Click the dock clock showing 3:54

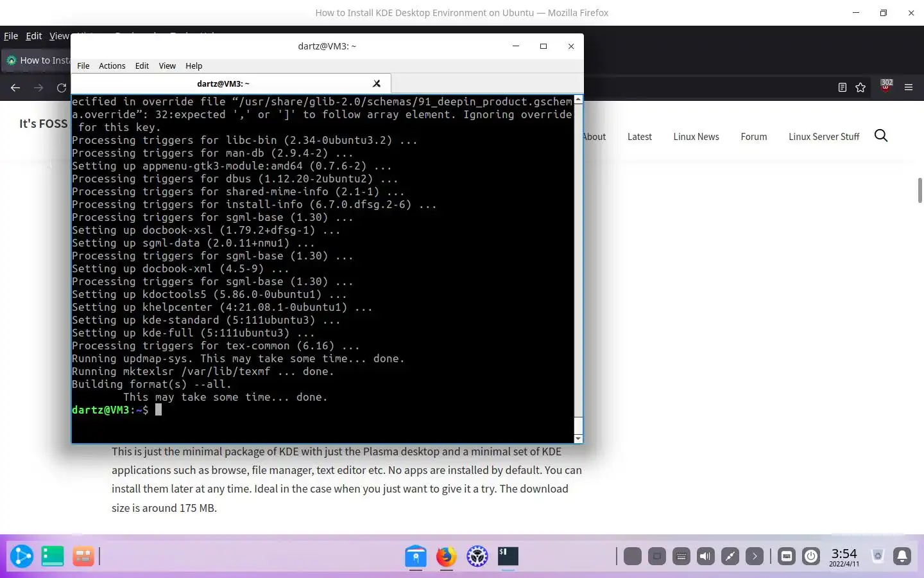(844, 557)
